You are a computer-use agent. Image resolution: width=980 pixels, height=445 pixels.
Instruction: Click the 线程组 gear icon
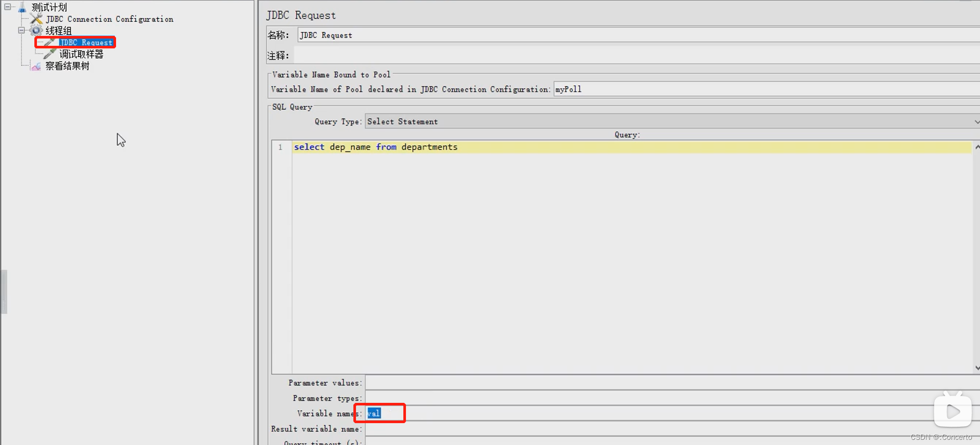[x=36, y=30]
